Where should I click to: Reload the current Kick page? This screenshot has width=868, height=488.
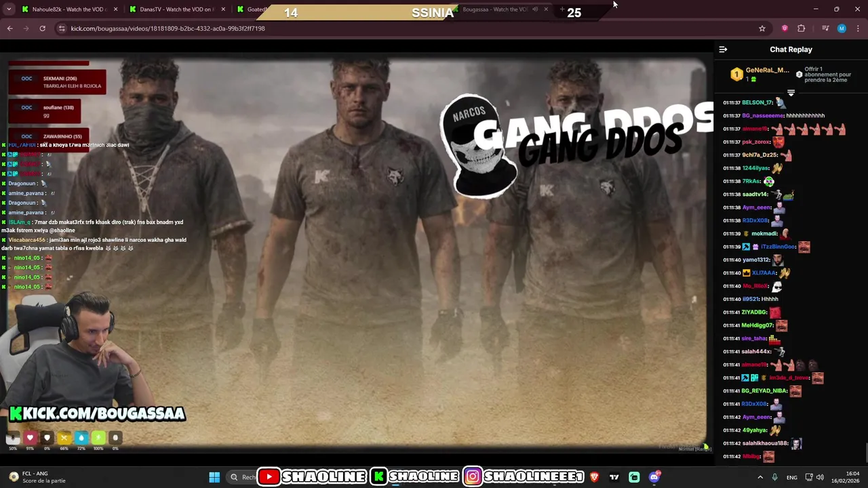click(42, 28)
